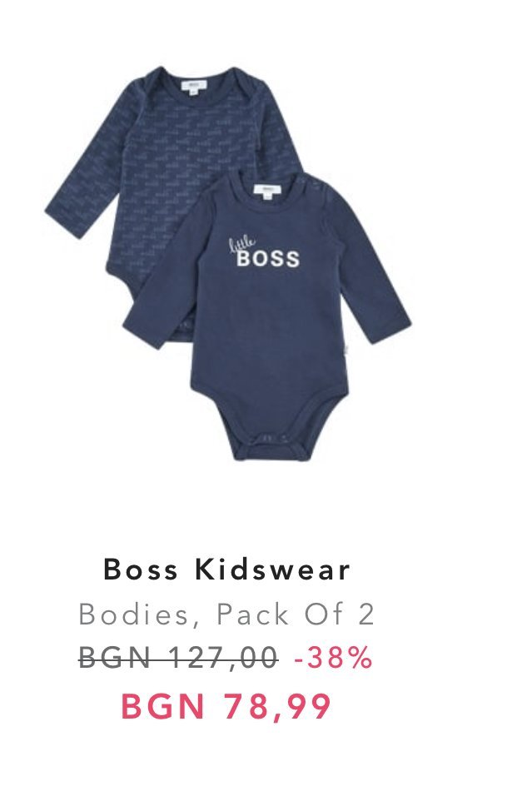Open the Boss Kidswear brand link
The height and width of the screenshot is (811, 532).
(226, 570)
